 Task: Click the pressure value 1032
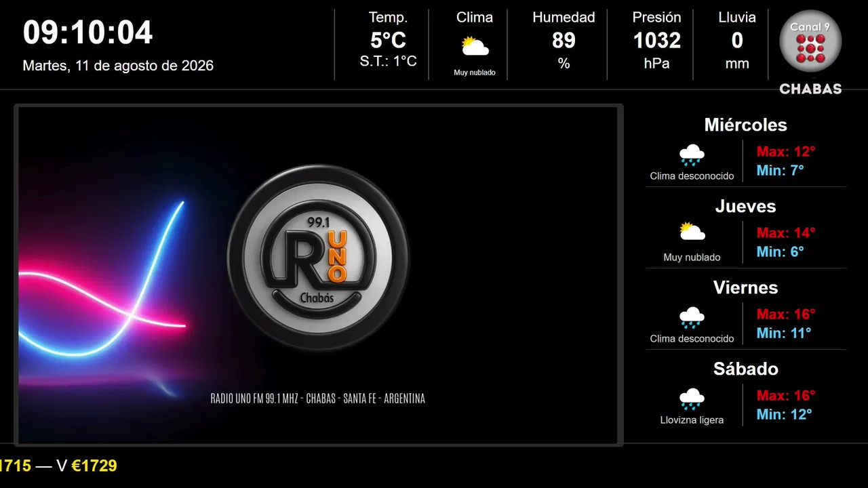[656, 41]
